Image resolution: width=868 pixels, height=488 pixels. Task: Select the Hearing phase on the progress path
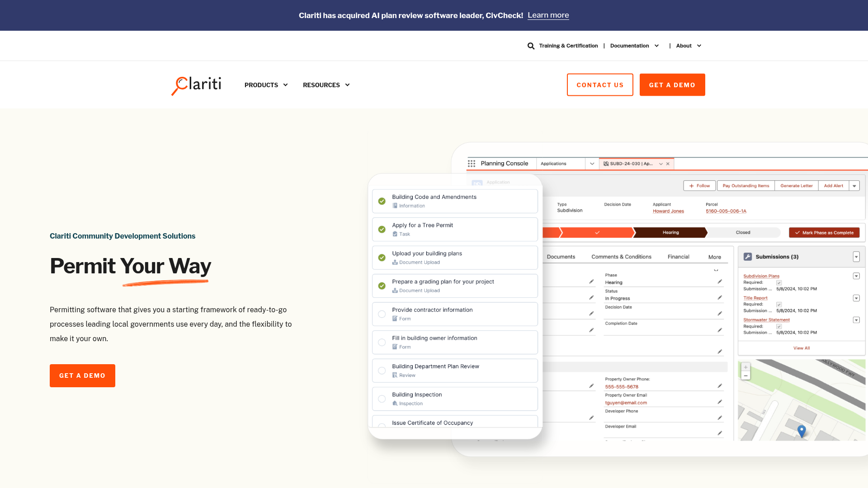pyautogui.click(x=670, y=232)
